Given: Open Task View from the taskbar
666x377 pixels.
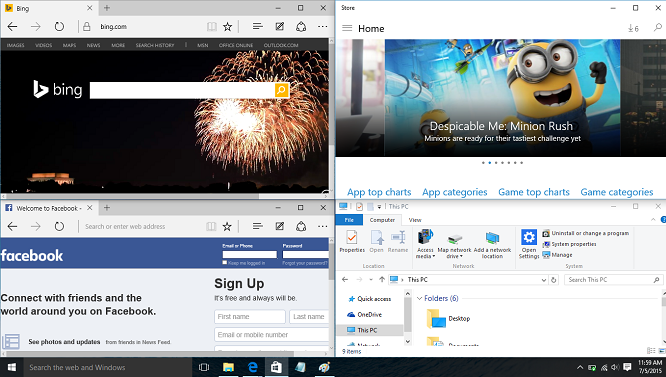Looking at the screenshot, I should tap(204, 367).
